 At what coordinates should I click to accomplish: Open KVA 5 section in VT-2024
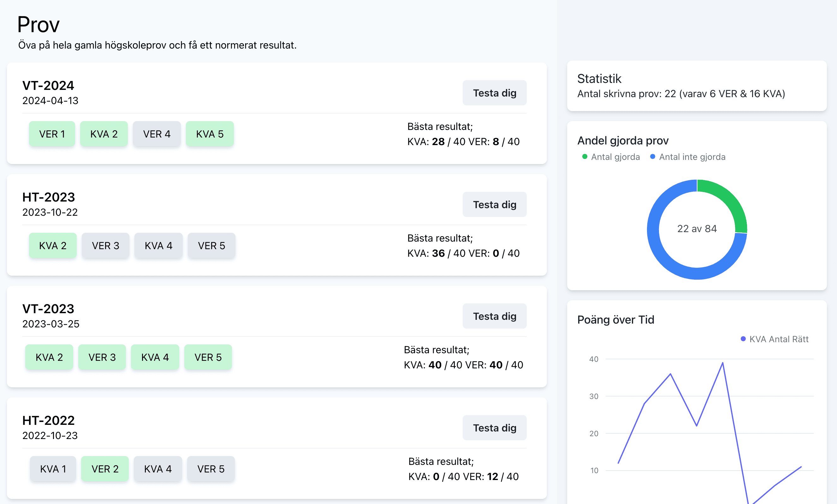(x=210, y=134)
